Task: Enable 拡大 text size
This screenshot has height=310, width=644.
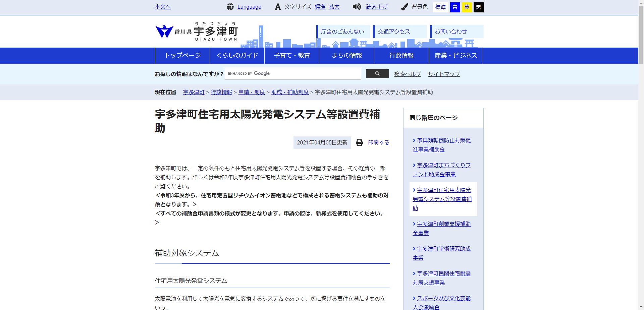Action: tap(334, 7)
